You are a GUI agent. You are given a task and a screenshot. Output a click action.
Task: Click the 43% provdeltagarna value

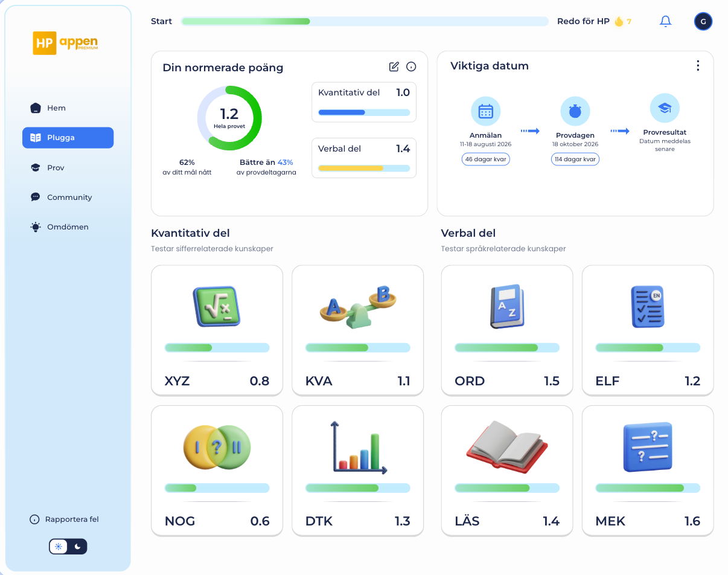coord(285,162)
